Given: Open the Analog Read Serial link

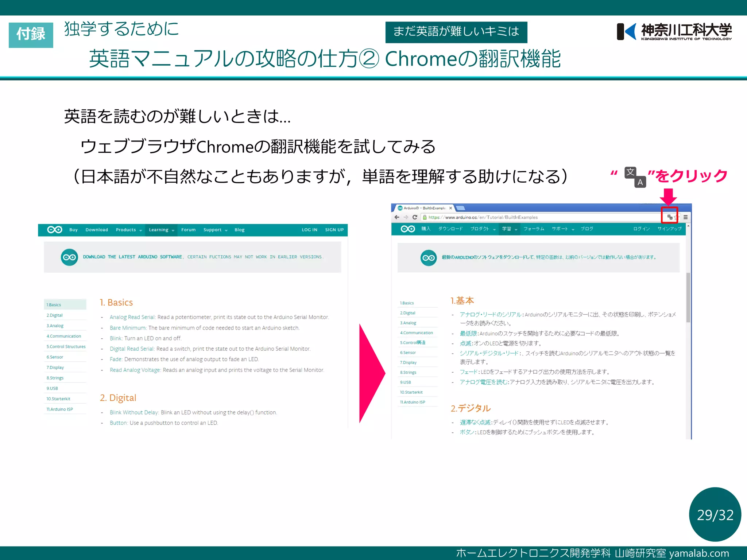Looking at the screenshot, I should click(x=133, y=317).
